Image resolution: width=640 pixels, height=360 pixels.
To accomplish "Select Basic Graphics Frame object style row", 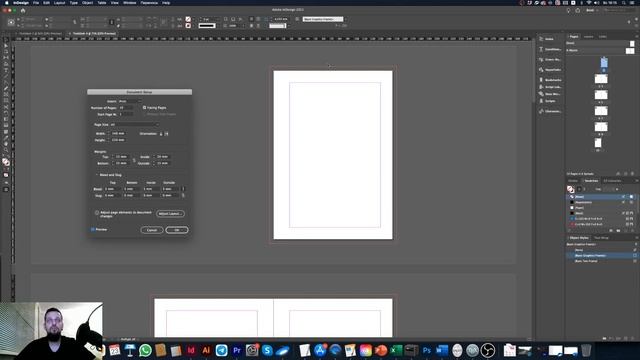I will click(601, 256).
